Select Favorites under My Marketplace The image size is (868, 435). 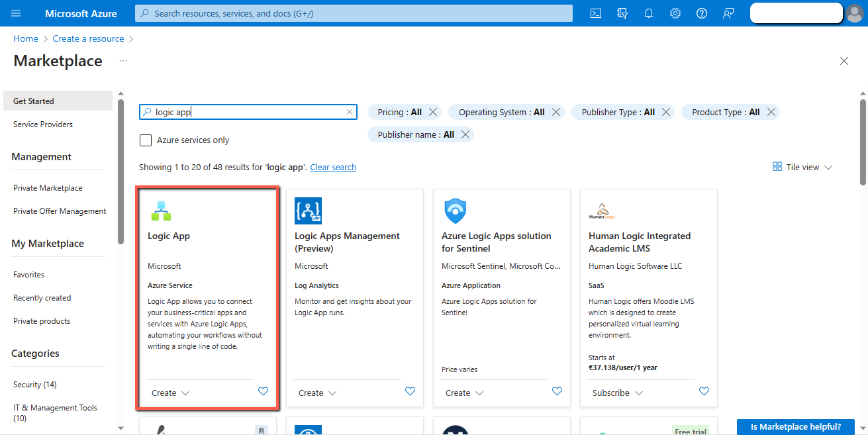[x=29, y=275]
